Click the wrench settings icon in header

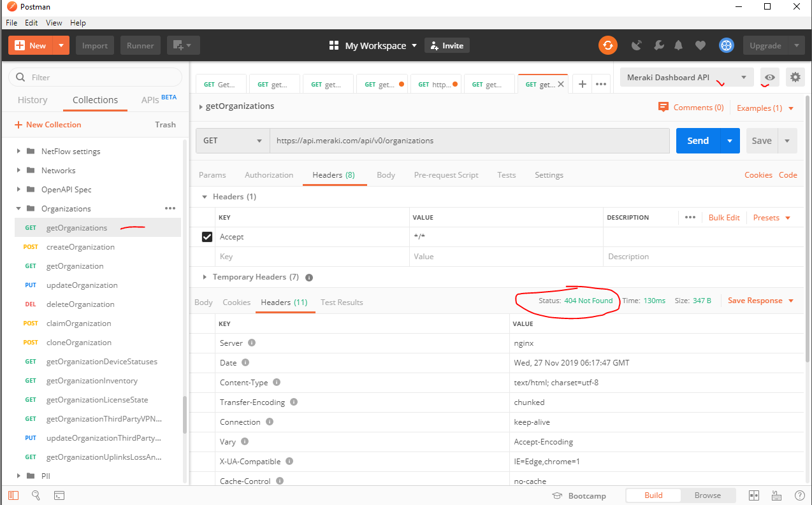[659, 45]
